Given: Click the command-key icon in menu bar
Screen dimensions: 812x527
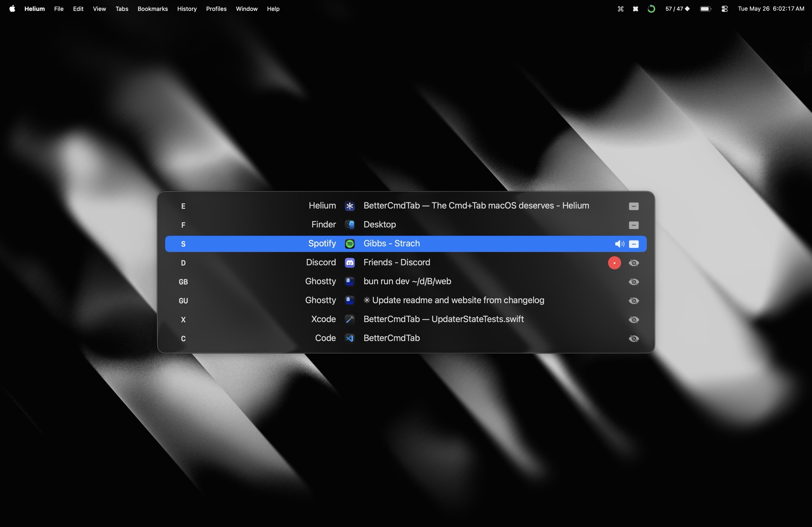Looking at the screenshot, I should (620, 9).
